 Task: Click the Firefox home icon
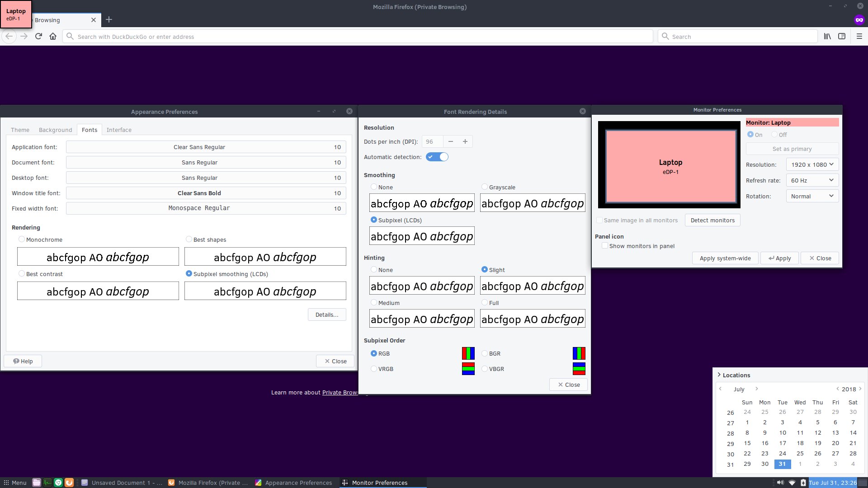pos(53,37)
